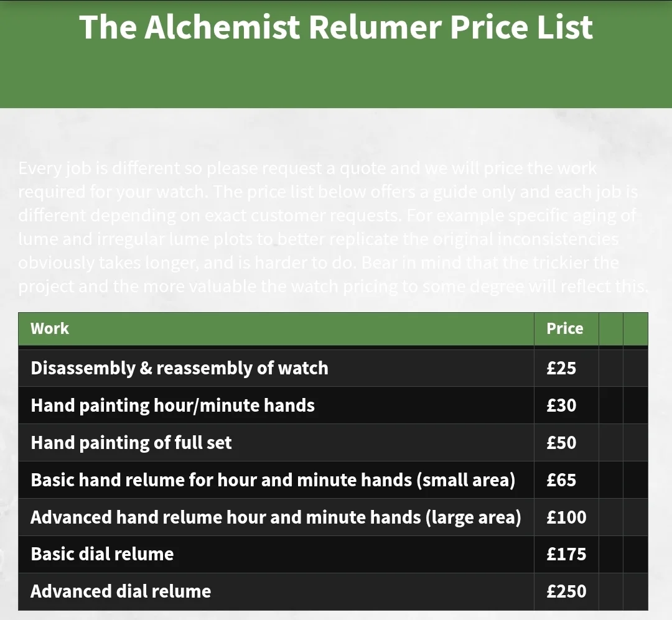The height and width of the screenshot is (620, 672).
Task: Select Hand painting hour/minute hands row
Action: click(172, 405)
